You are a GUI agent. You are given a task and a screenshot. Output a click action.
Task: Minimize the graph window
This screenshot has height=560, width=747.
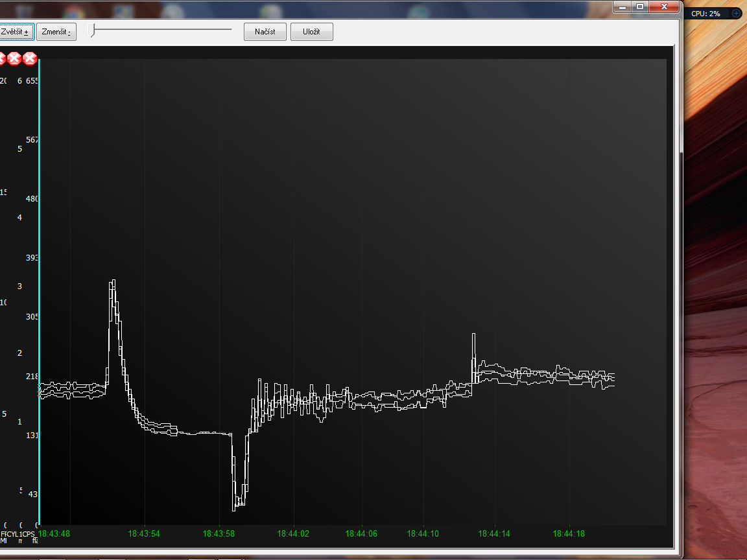[622, 6]
